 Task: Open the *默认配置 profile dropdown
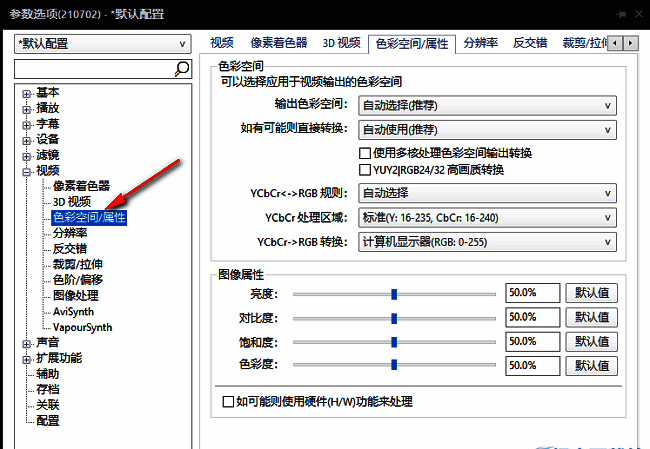pos(103,44)
